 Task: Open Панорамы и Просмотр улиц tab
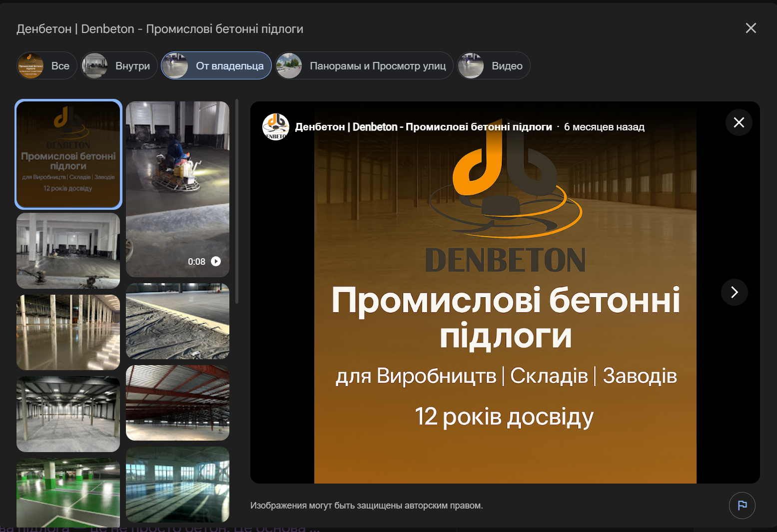coord(364,65)
